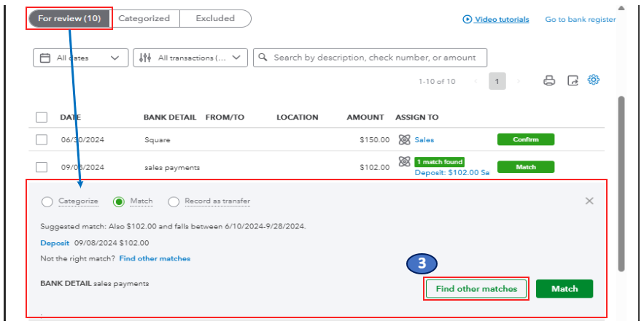Switch to the Categorized tab
Viewport: 644px width, 324px height.
(144, 18)
